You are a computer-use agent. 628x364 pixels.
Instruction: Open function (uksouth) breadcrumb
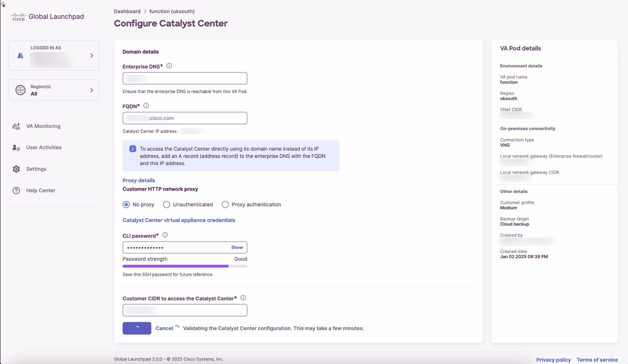(172, 11)
